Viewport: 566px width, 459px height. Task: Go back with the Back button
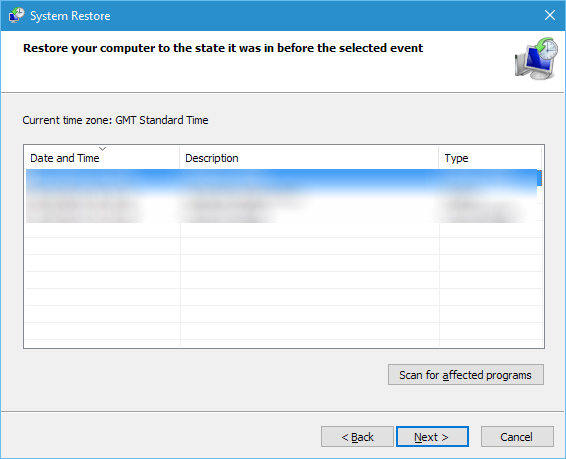point(357,437)
